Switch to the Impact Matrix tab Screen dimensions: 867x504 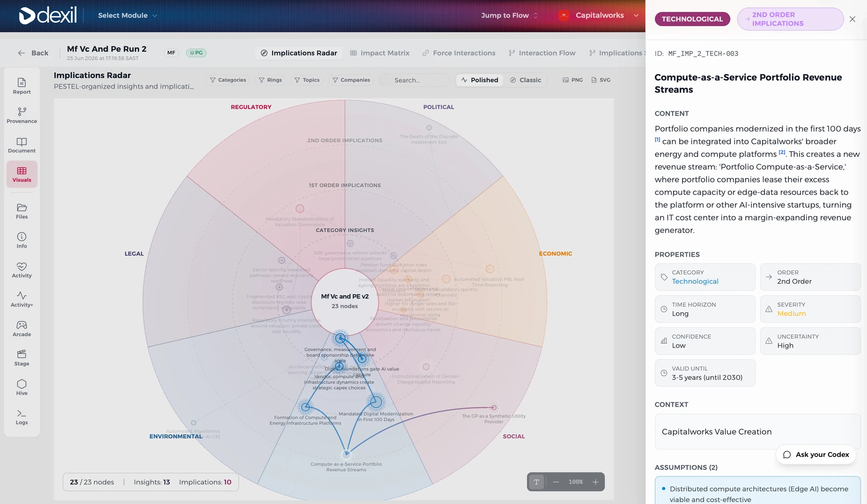(x=380, y=53)
